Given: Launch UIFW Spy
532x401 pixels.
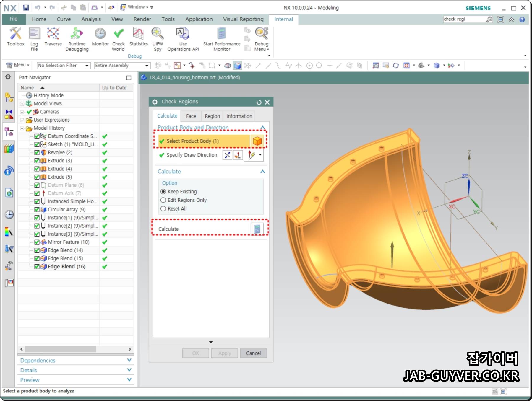Looking at the screenshot, I should click(x=158, y=39).
